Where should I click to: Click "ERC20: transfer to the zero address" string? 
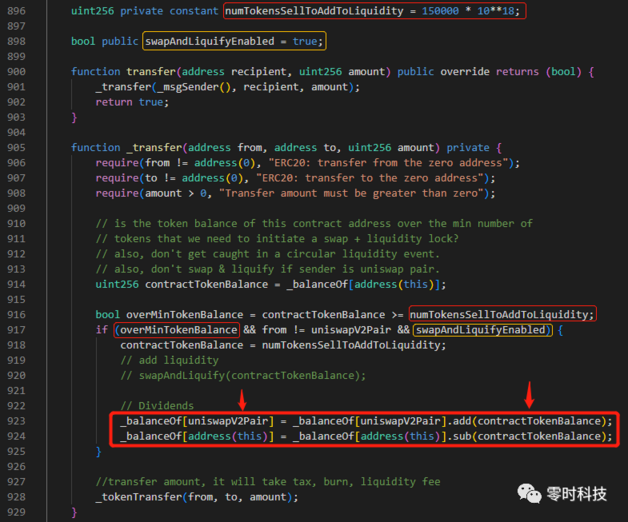[372, 178]
